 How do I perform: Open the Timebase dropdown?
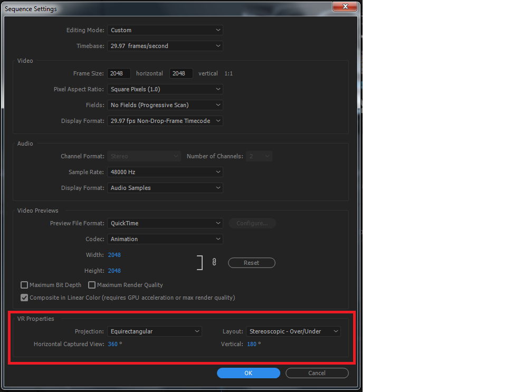coord(165,46)
